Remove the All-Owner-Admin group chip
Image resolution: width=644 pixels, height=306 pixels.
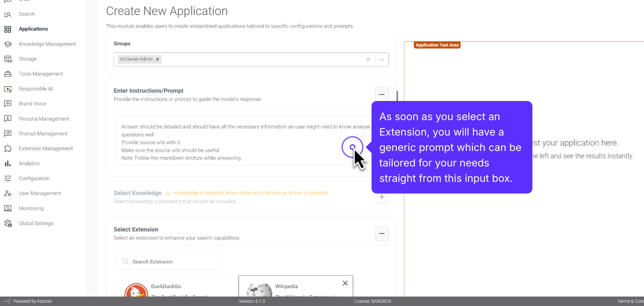pyautogui.click(x=157, y=59)
